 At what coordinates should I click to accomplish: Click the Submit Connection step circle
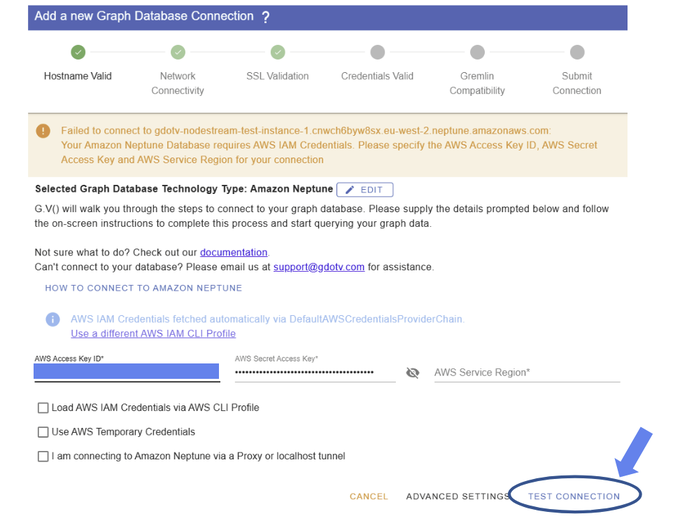click(x=577, y=52)
